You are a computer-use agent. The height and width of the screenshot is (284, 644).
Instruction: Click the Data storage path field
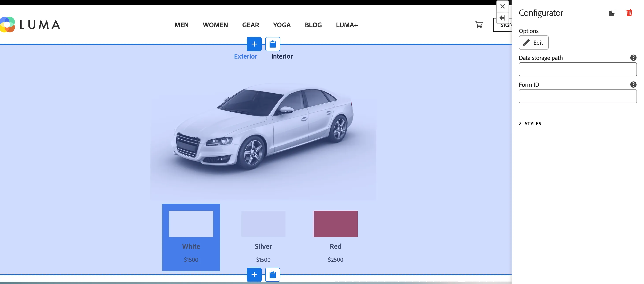(x=577, y=69)
